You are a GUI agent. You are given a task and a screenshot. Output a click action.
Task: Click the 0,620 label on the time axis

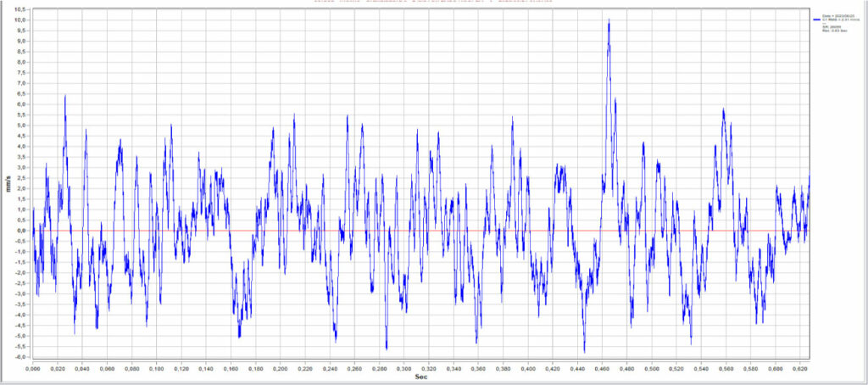click(800, 368)
